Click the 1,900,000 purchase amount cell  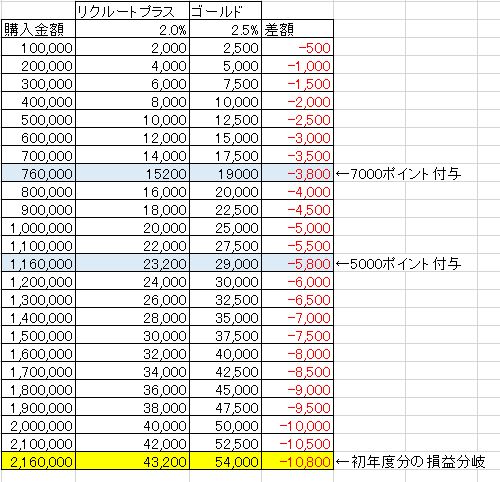pyautogui.click(x=39, y=407)
